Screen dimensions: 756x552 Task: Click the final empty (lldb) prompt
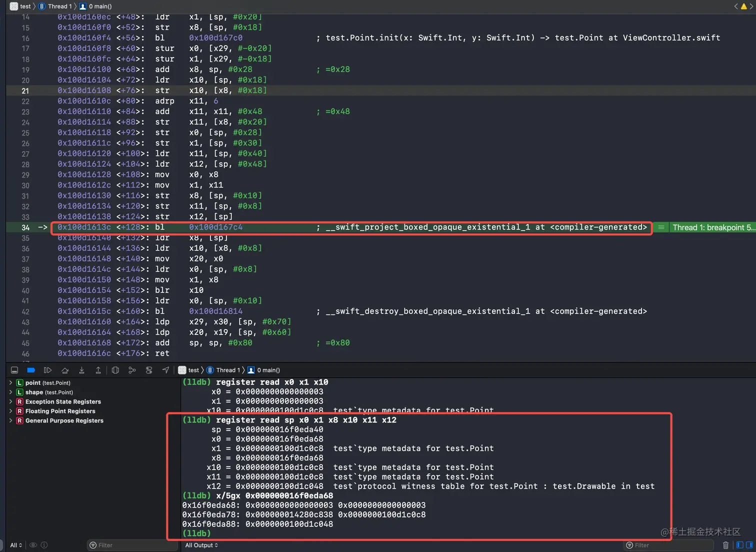click(196, 533)
